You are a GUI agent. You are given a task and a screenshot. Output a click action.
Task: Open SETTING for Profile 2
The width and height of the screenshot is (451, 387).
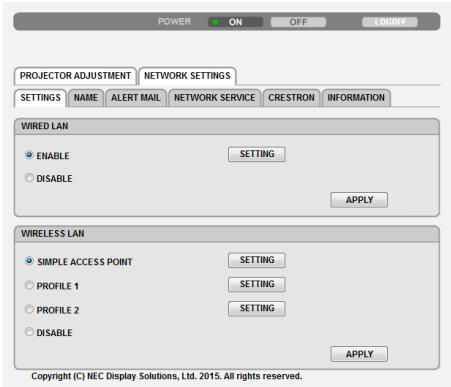coord(257,308)
